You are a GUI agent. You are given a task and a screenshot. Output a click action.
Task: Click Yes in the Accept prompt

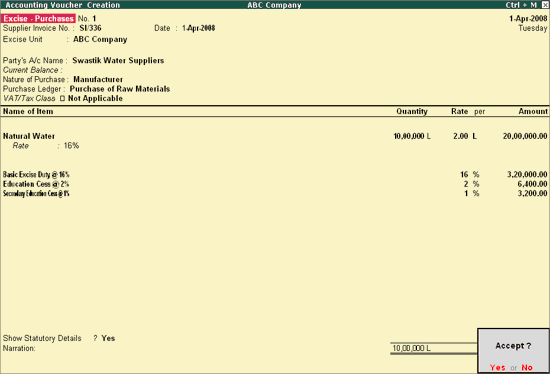(x=497, y=367)
